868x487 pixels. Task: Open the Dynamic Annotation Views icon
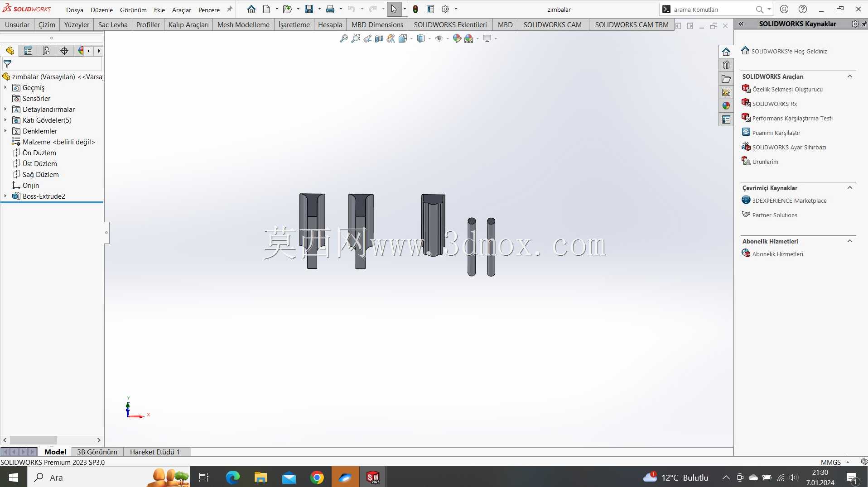pos(391,38)
